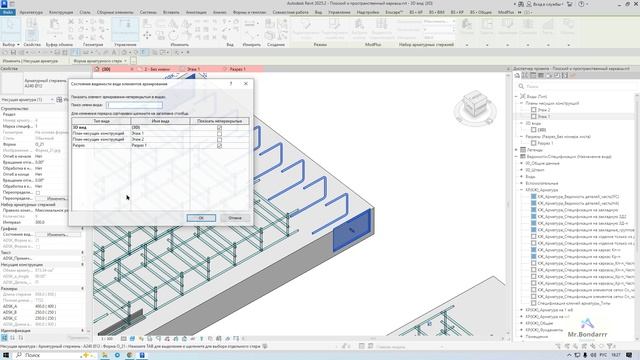Collapse the Планы несущих конструкций node
Image resolution: width=640 pixels, height=360 pixels.
(521, 103)
